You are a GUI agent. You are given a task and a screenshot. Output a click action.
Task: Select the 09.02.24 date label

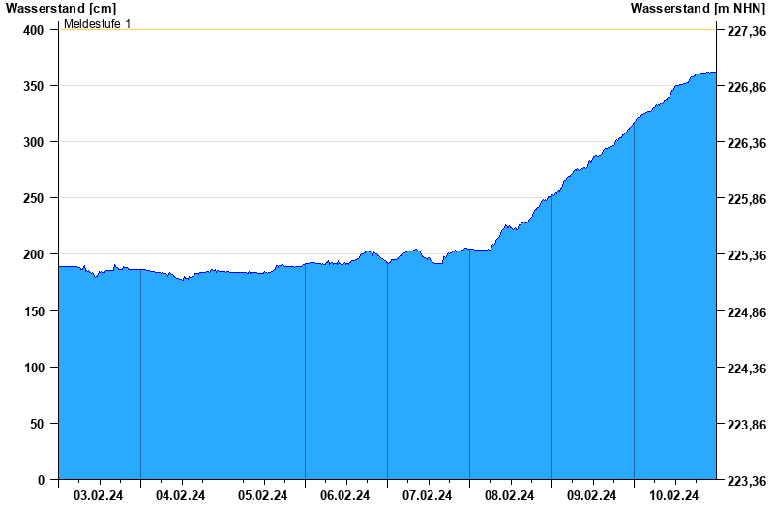[592, 496]
